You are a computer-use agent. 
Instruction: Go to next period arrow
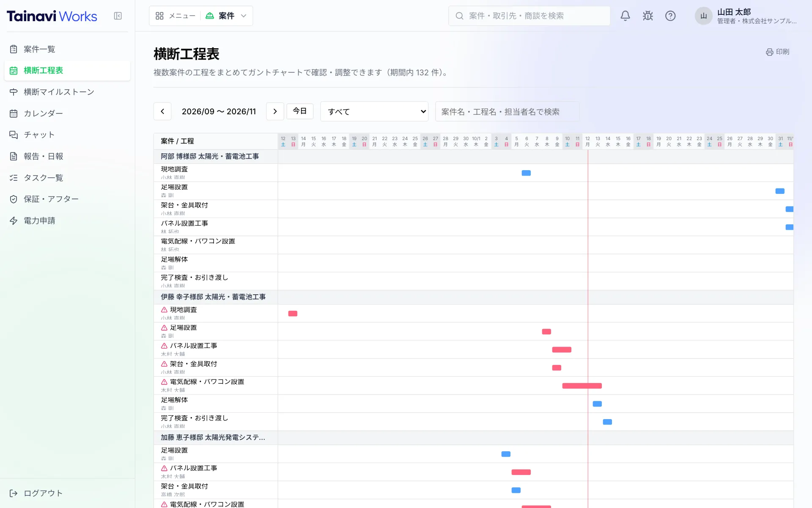[275, 111]
